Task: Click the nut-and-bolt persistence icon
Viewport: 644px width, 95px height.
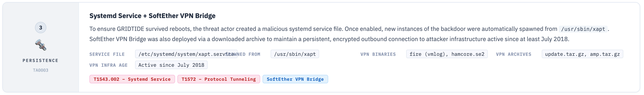Action: click(x=40, y=45)
